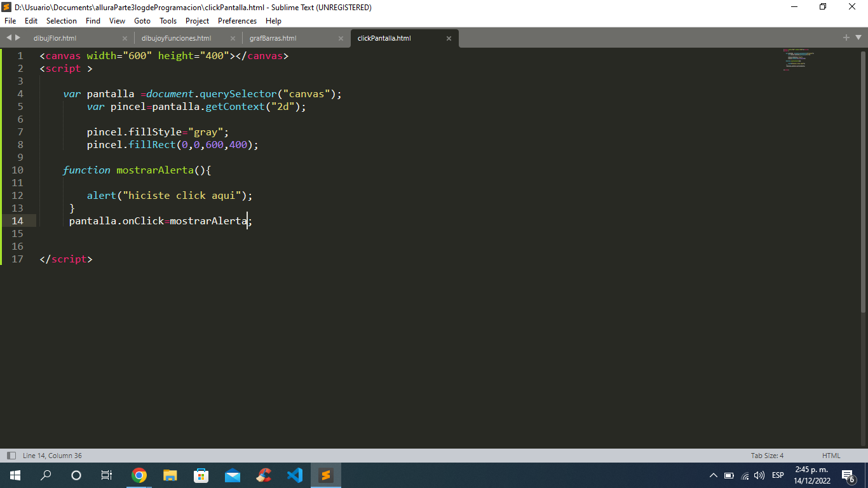Open the File menu

click(10, 21)
